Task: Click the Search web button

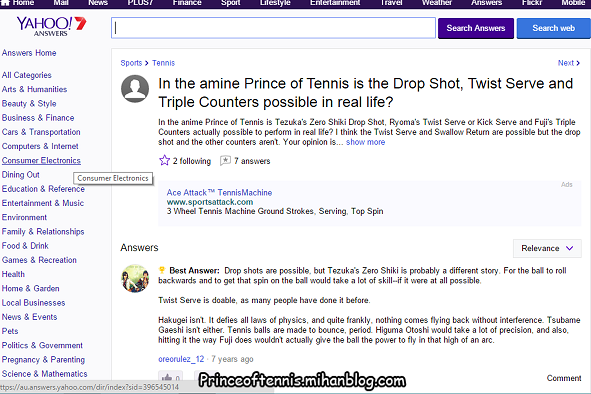Action: tap(553, 28)
